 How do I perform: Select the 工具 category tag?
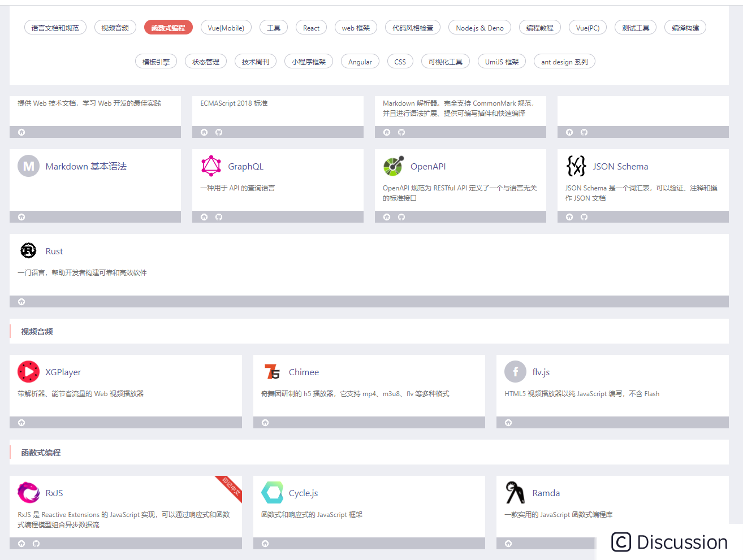[x=274, y=28]
